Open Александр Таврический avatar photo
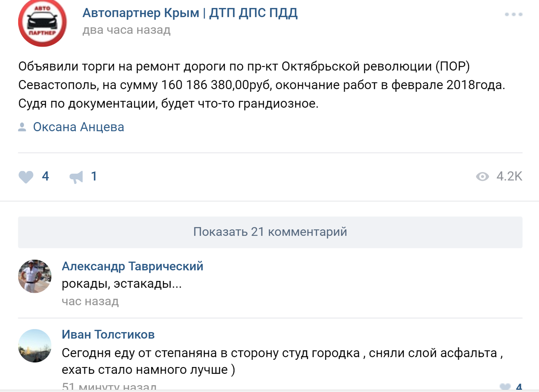This screenshot has height=392, width=539. [x=35, y=276]
